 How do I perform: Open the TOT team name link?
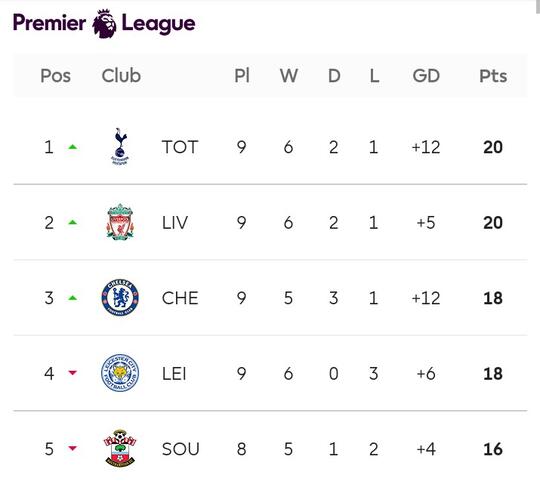point(180,147)
